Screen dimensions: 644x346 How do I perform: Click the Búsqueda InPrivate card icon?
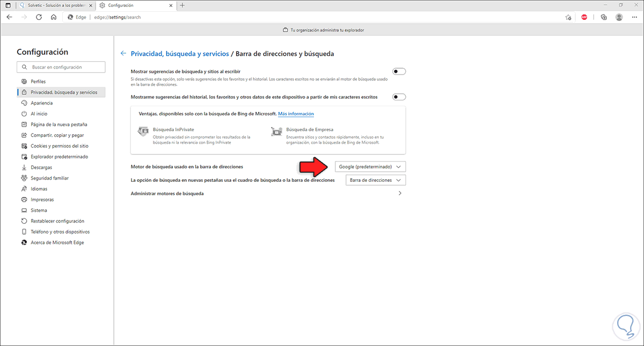coord(143,130)
